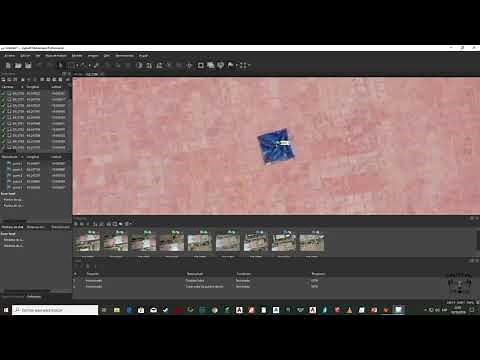Click the New project icon in toolbar
This screenshot has width=480, height=360.
[8, 65]
